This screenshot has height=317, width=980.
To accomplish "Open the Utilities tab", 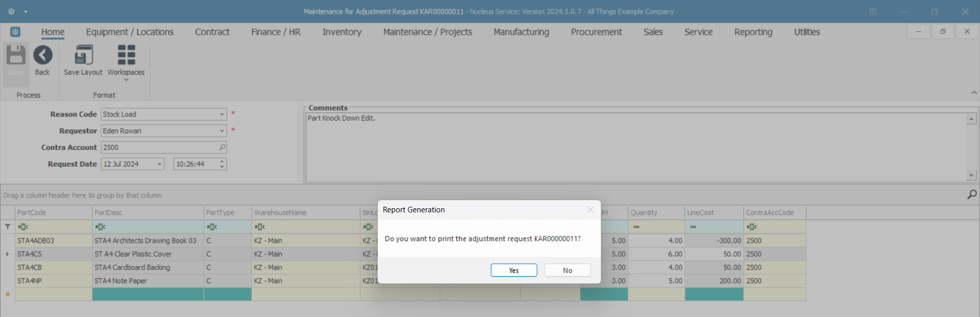I will point(806,32).
